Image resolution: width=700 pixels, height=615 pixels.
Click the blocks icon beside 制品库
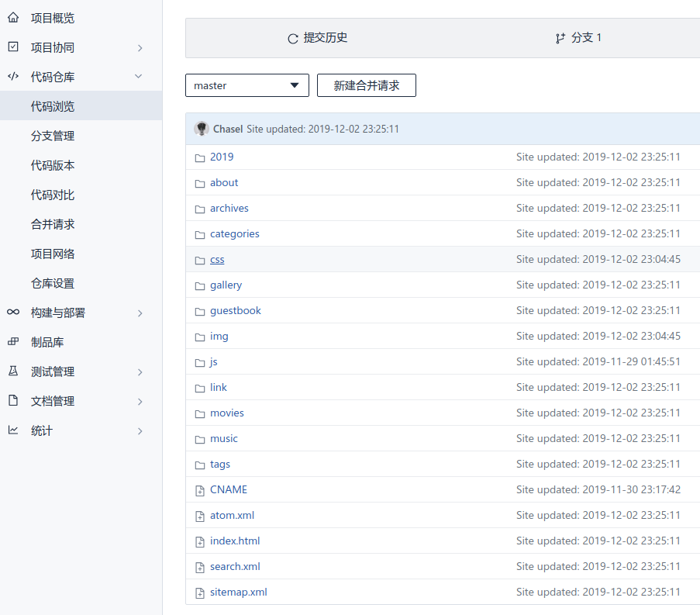tap(13, 342)
